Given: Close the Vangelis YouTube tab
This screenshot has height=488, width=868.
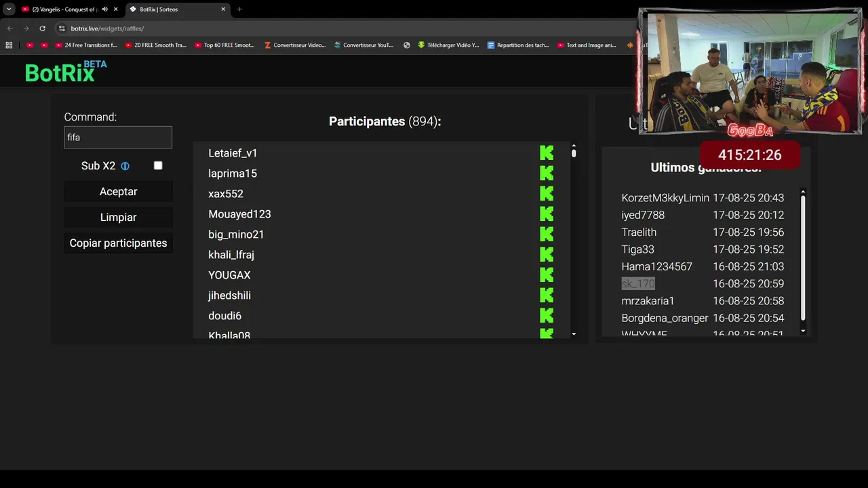Looking at the screenshot, I should point(116,9).
